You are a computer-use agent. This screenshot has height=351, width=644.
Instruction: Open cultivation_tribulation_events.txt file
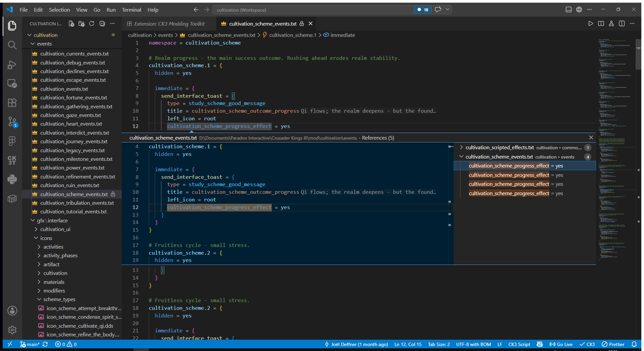77,203
